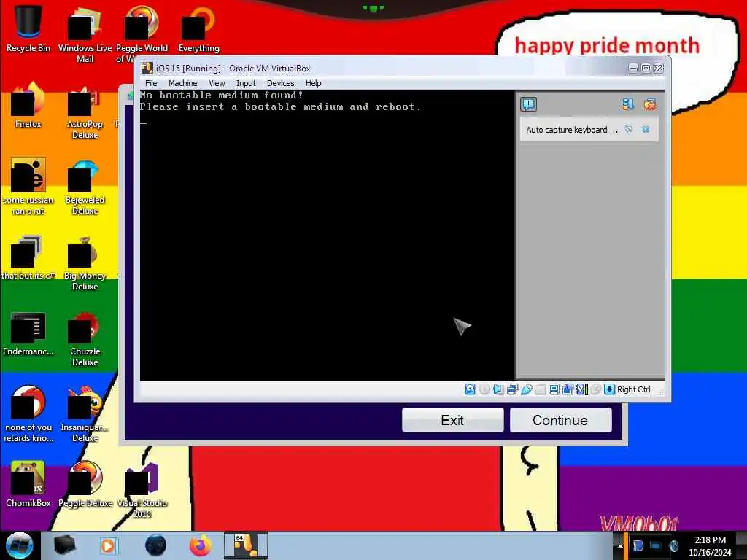The height and width of the screenshot is (560, 747).
Task: Select the Everything desktop icon
Action: (x=198, y=28)
